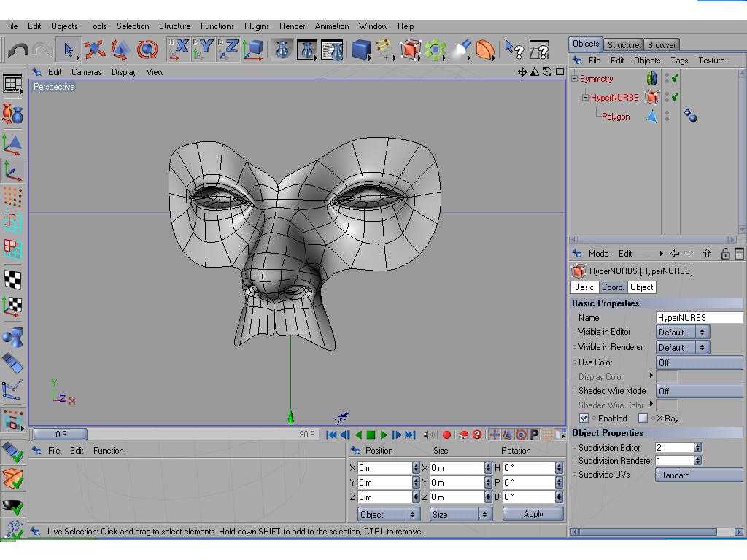Select the Live Selection arrow tool
The image size is (747, 560).
(69, 50)
